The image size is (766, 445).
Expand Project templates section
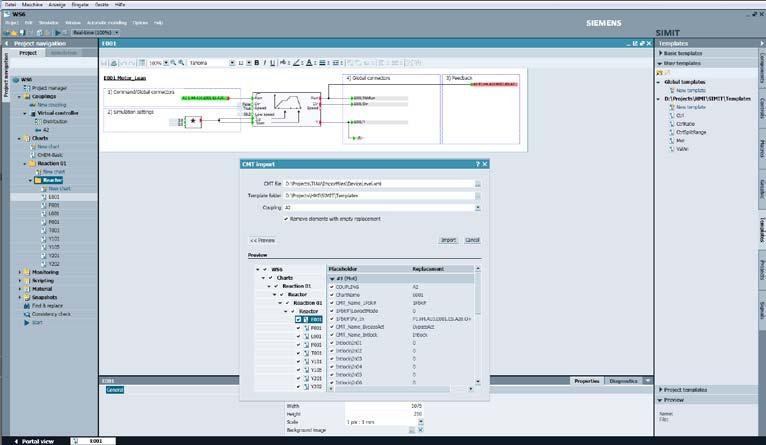(660, 390)
